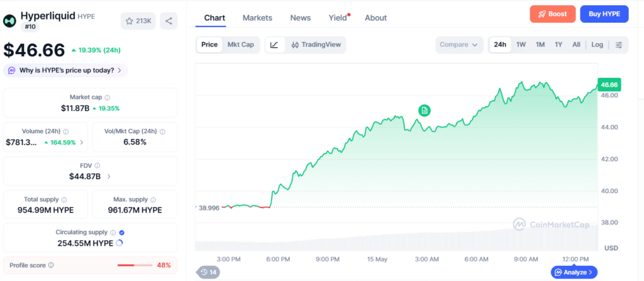Open FDV info icon
Screen dimensions: 644x281
pos(97,165)
